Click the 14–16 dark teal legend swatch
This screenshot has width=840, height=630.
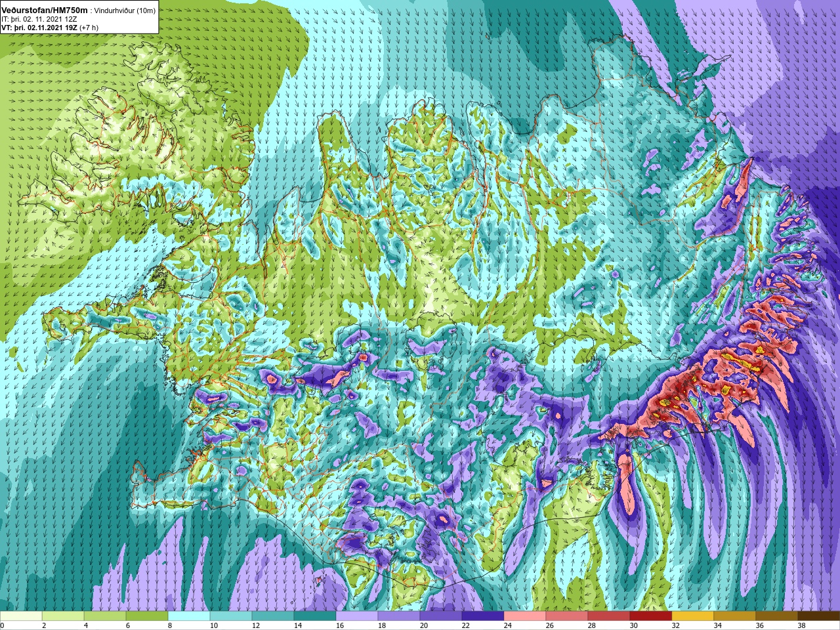pyautogui.click(x=315, y=616)
